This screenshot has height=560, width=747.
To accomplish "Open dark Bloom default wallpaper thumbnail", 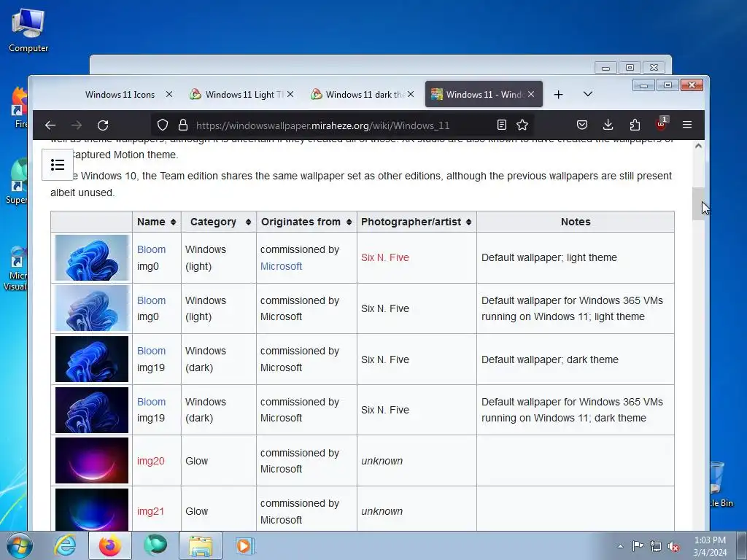I will pos(92,359).
